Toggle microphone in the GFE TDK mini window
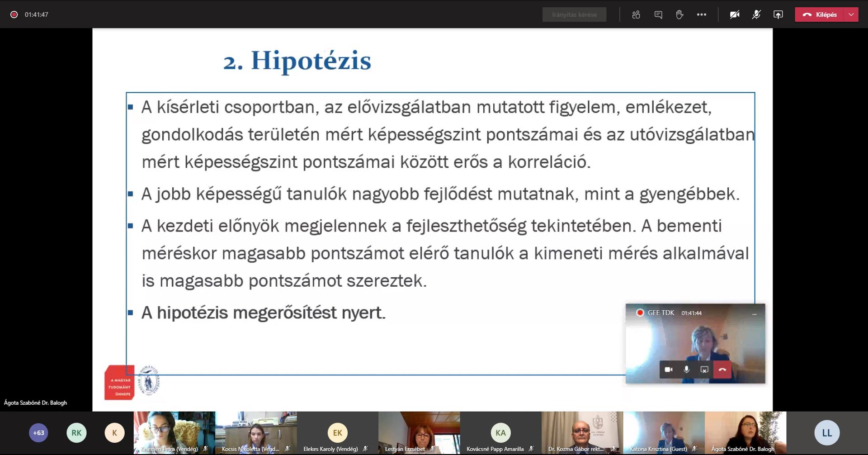This screenshot has width=868, height=455. coord(686,370)
